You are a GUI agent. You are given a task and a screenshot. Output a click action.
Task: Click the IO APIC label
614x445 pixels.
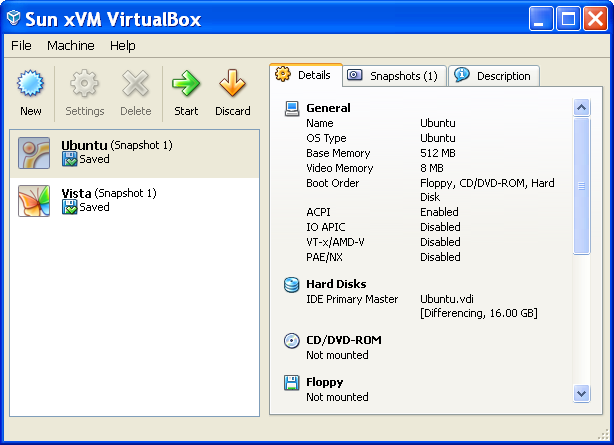326,227
